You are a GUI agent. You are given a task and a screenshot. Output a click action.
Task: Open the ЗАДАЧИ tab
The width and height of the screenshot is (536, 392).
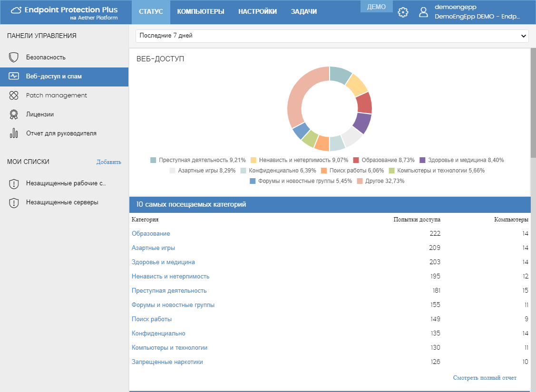point(304,12)
